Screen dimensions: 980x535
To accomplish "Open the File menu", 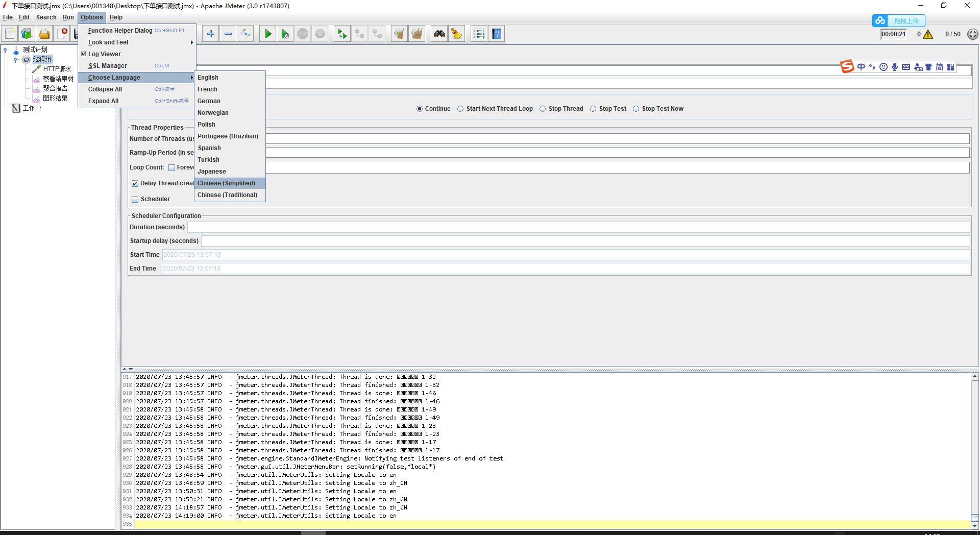I will tap(8, 17).
